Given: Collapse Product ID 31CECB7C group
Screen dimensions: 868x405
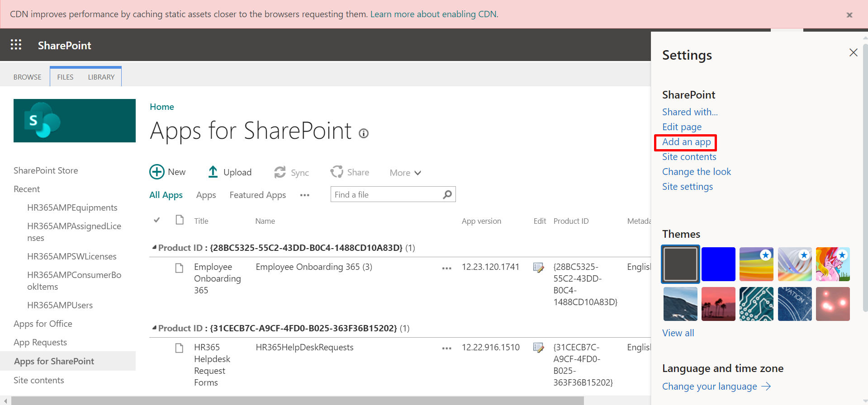Looking at the screenshot, I should tap(154, 328).
